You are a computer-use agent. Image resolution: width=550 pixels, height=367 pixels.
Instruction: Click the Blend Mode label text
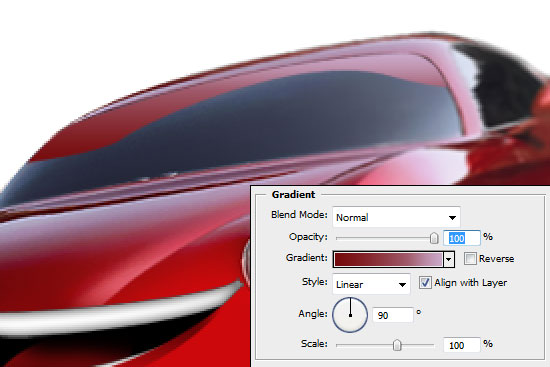tap(299, 214)
